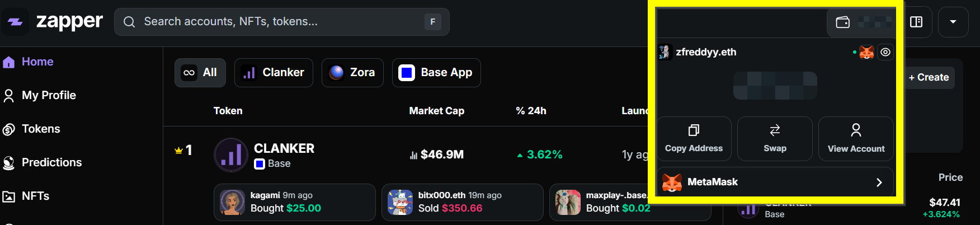Select the All filter chip
Screen dimensions: 980x225
pyautogui.click(x=200, y=73)
